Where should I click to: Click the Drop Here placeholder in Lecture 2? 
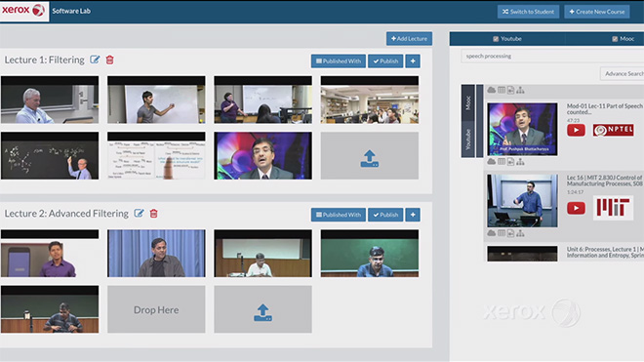pyautogui.click(x=156, y=309)
